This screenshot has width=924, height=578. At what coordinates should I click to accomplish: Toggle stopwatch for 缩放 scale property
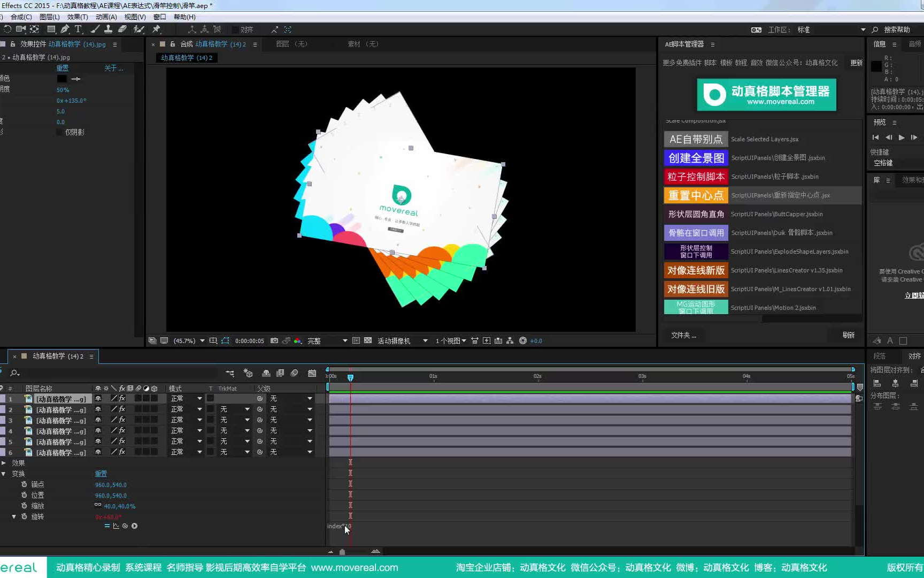click(24, 506)
